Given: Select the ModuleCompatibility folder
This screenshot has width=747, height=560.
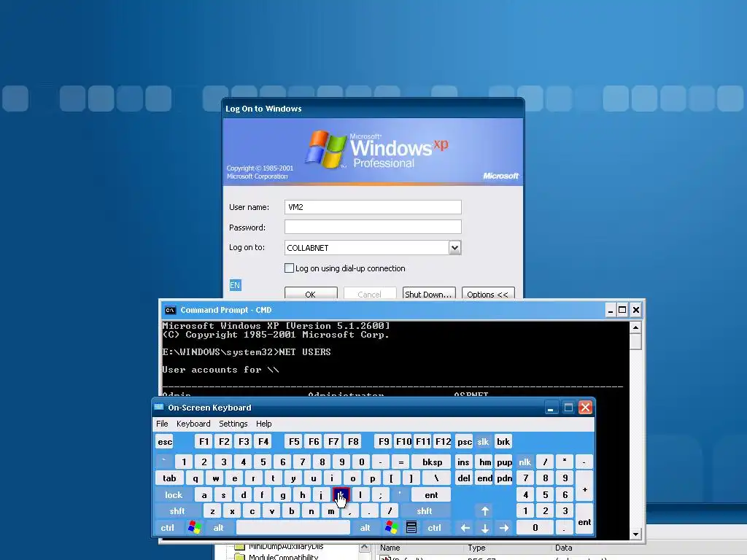Looking at the screenshot, I should (283, 556).
